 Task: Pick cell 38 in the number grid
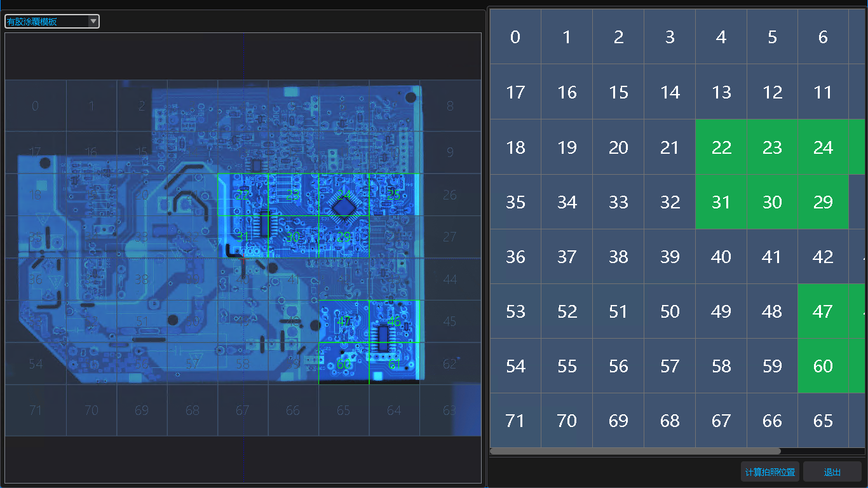618,257
